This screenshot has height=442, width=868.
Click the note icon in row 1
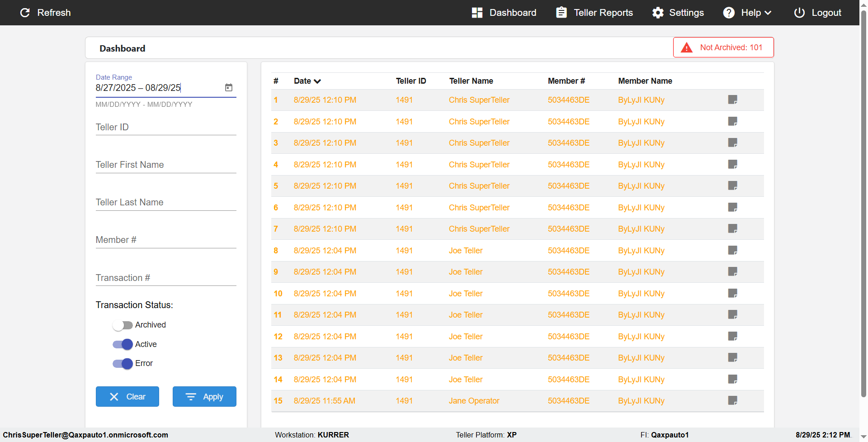click(732, 100)
